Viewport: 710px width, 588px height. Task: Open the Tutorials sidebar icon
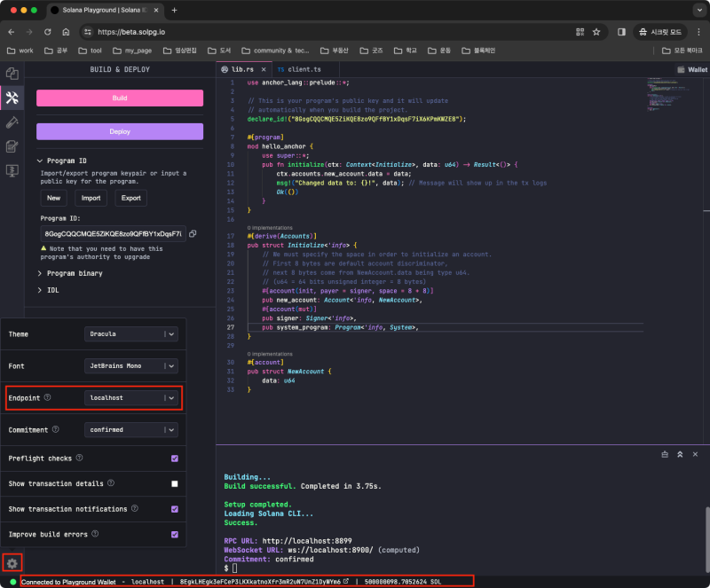click(12, 146)
